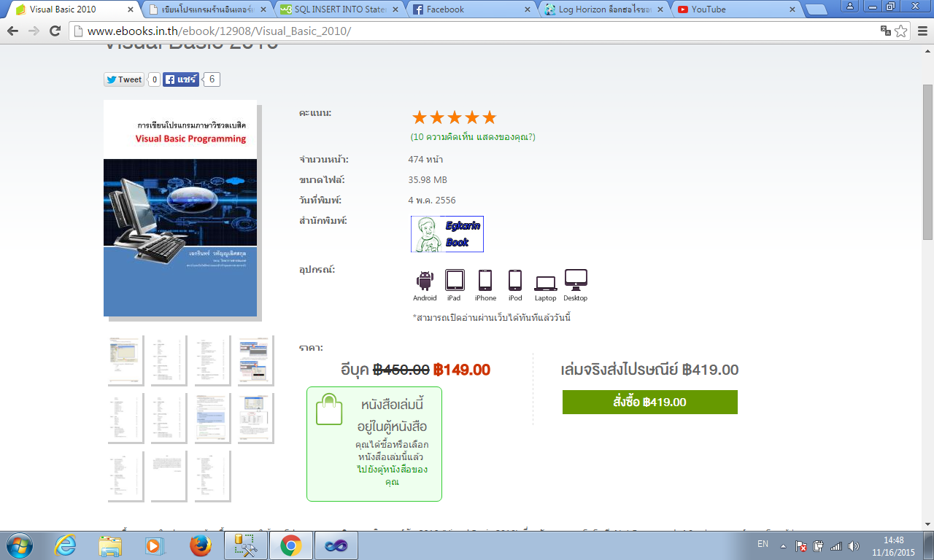This screenshot has height=560, width=934.
Task: Close the YouTube tab
Action: tap(791, 9)
